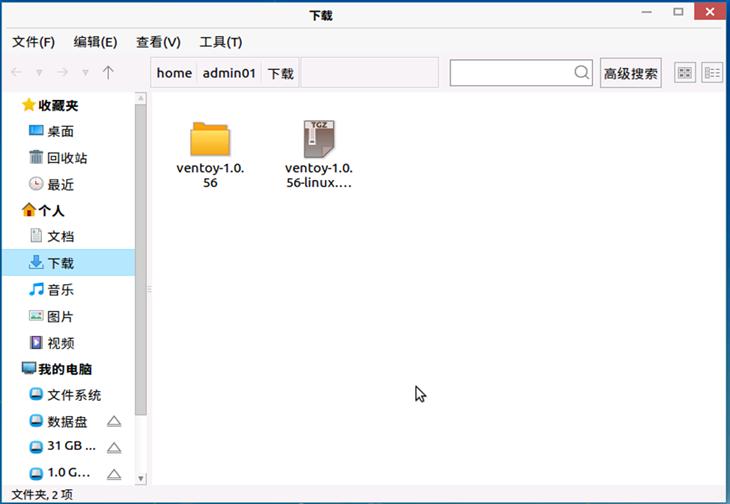Screen dimensions: 730x504
Task: Close the 下载 file manager window
Action: (x=710, y=12)
